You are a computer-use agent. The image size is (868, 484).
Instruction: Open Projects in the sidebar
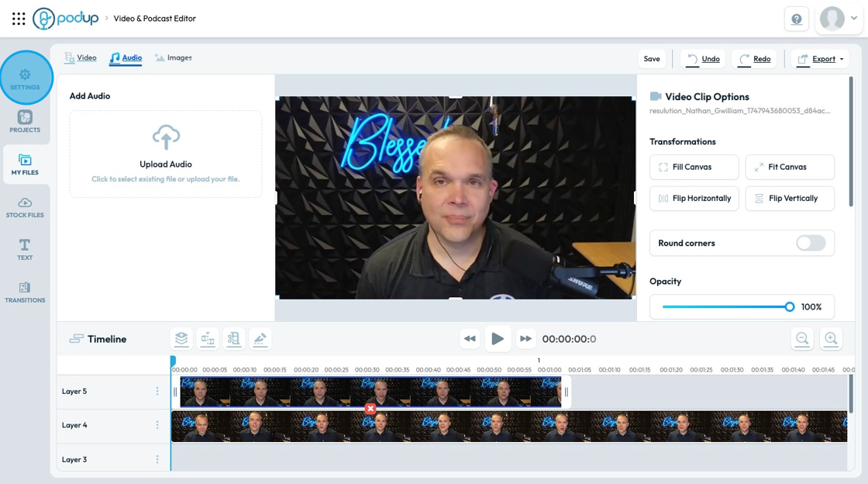click(x=25, y=121)
